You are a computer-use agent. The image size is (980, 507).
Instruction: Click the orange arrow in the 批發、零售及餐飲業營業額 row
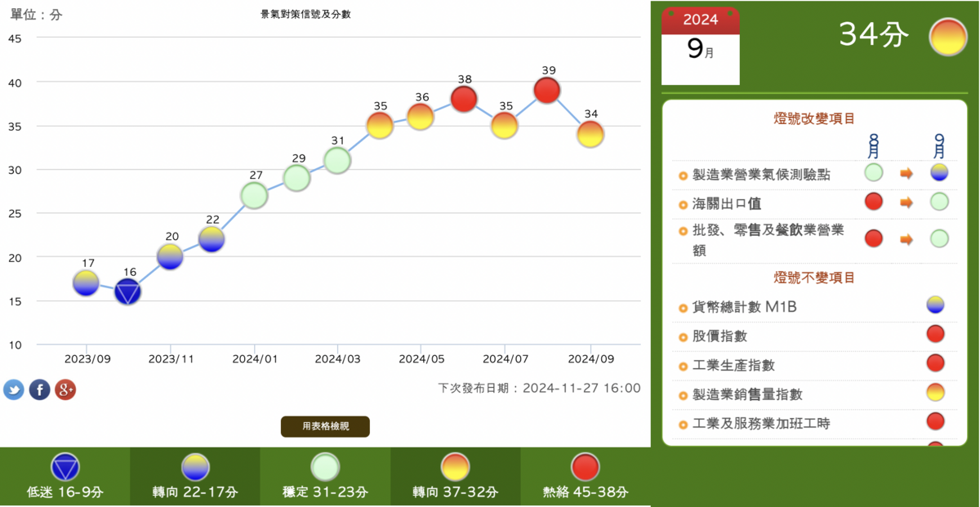pos(906,239)
